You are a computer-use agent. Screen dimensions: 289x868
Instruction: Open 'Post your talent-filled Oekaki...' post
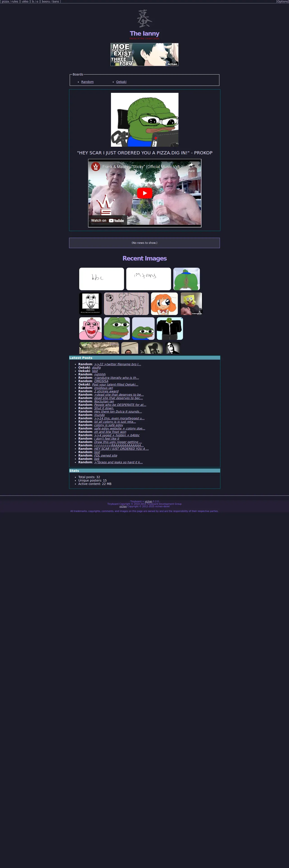pos(115,384)
